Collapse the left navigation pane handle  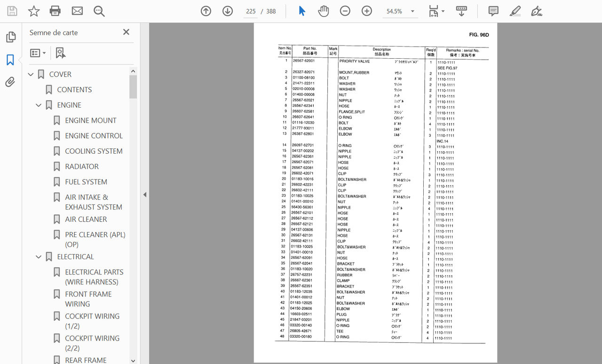click(x=144, y=194)
